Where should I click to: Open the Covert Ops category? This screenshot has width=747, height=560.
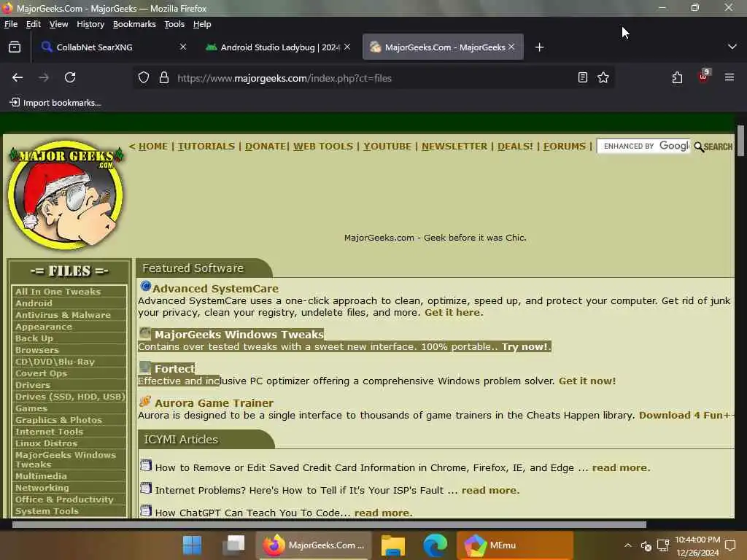click(x=41, y=373)
